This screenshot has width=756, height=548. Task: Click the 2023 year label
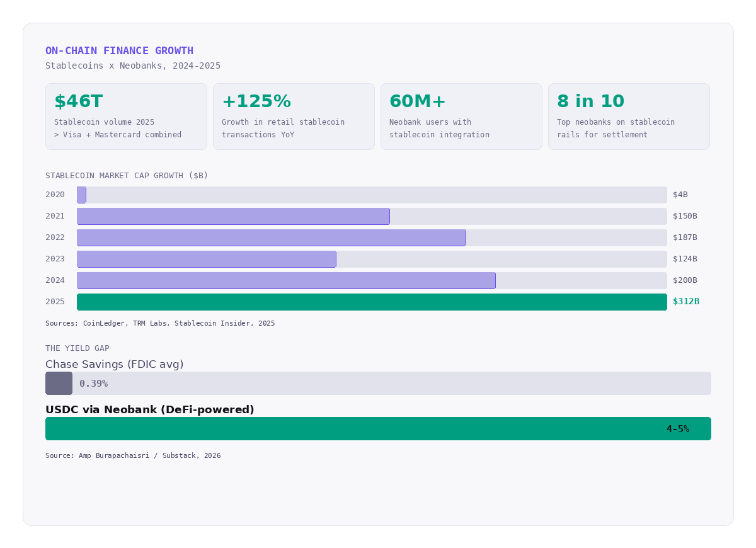tap(55, 259)
